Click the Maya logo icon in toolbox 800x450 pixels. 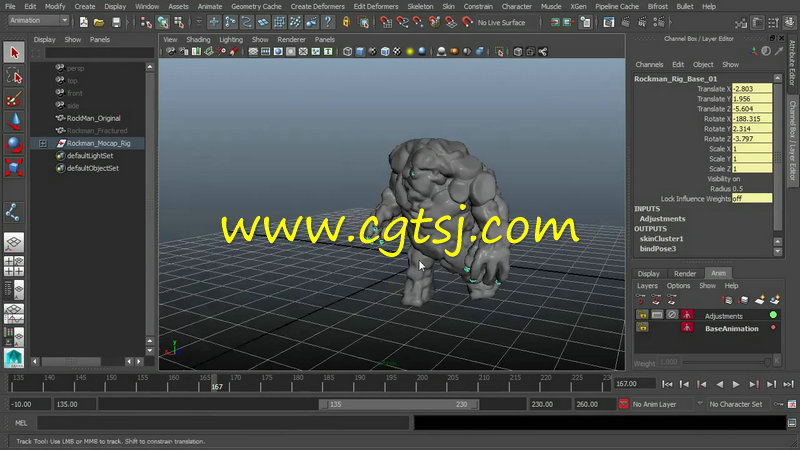[x=14, y=358]
